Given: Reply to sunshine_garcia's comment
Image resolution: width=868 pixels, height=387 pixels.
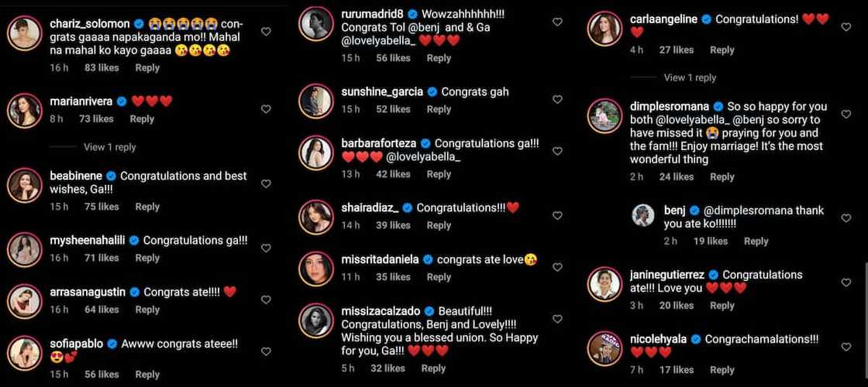Looking at the screenshot, I should [439, 109].
